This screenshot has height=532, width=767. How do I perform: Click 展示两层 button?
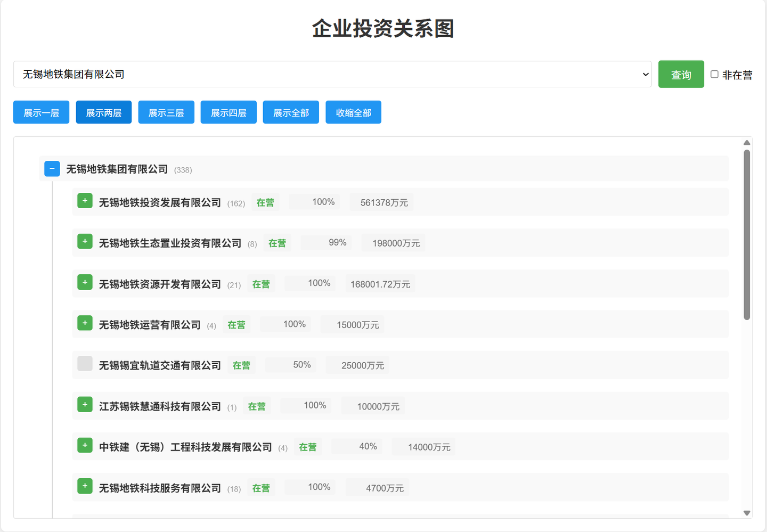(x=104, y=112)
